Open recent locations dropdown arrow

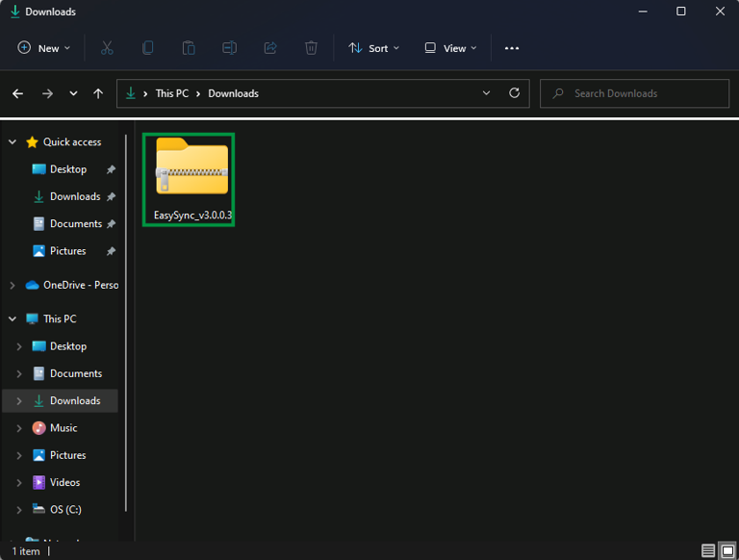click(73, 93)
